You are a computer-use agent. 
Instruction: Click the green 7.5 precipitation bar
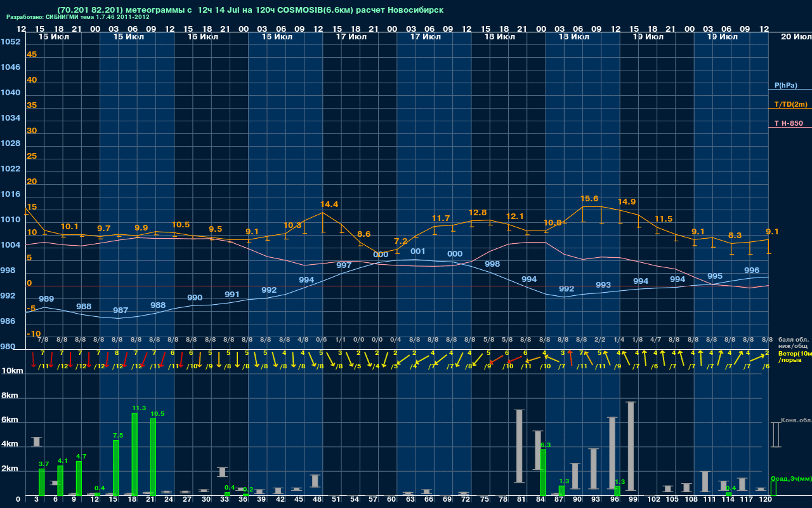(x=116, y=468)
